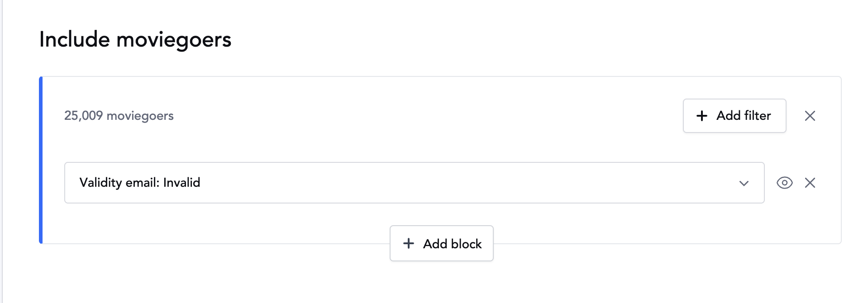The width and height of the screenshot is (868, 303).
Task: Click the word Invalid in the filter field
Action: click(x=181, y=182)
